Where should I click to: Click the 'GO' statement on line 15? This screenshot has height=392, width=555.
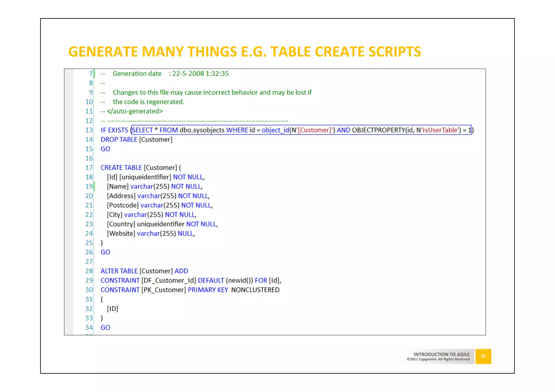105,149
